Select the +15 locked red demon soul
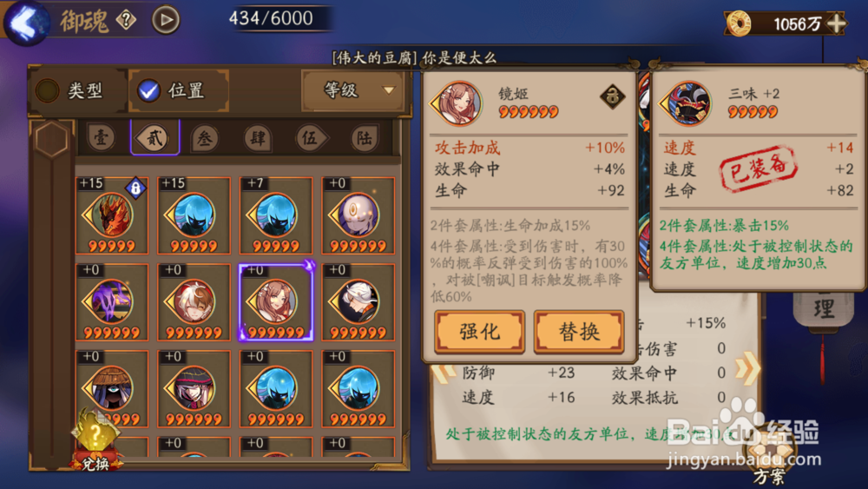 [112, 215]
